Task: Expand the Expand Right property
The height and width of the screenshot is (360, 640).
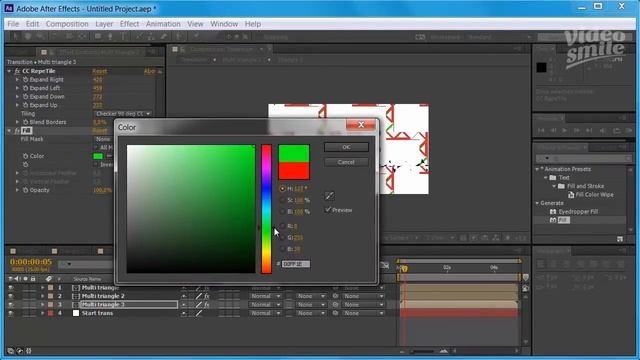Action: tap(17, 80)
